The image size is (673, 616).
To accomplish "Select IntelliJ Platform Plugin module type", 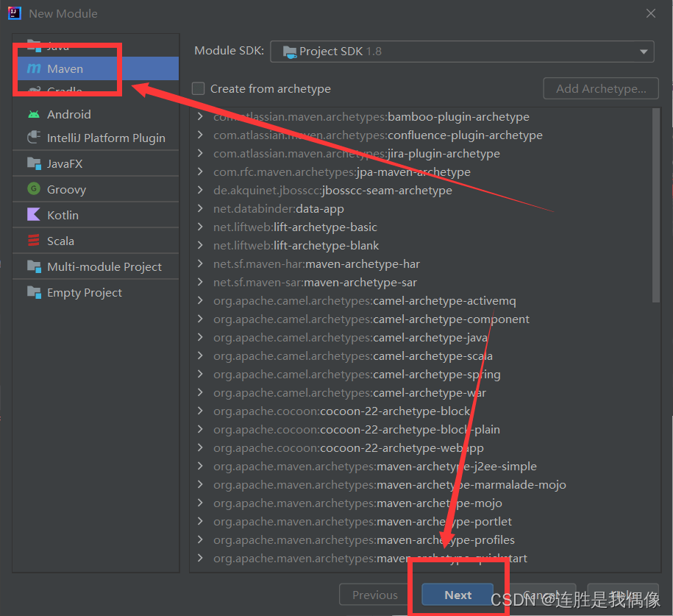I will 96,138.
